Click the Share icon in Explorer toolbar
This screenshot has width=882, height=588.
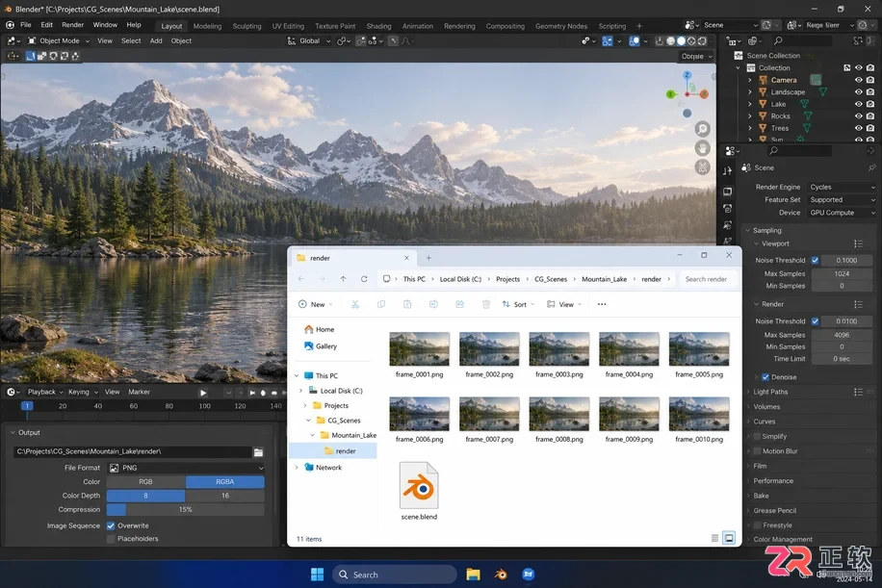click(459, 304)
